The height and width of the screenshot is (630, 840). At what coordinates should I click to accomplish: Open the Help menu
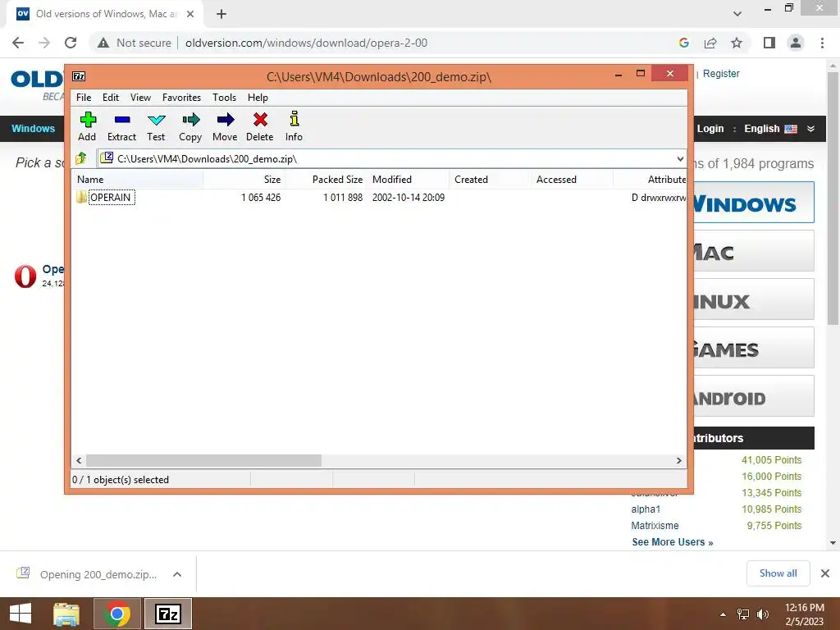pos(258,98)
